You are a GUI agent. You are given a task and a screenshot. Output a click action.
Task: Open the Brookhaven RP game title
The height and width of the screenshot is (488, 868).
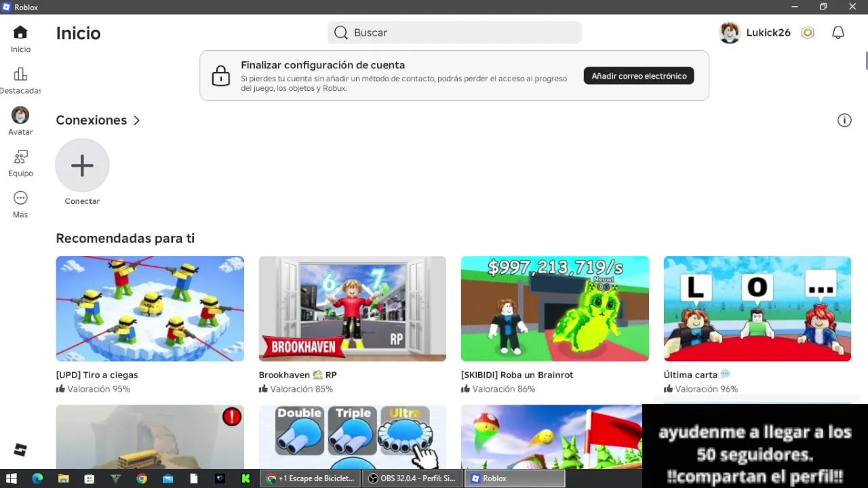point(298,375)
